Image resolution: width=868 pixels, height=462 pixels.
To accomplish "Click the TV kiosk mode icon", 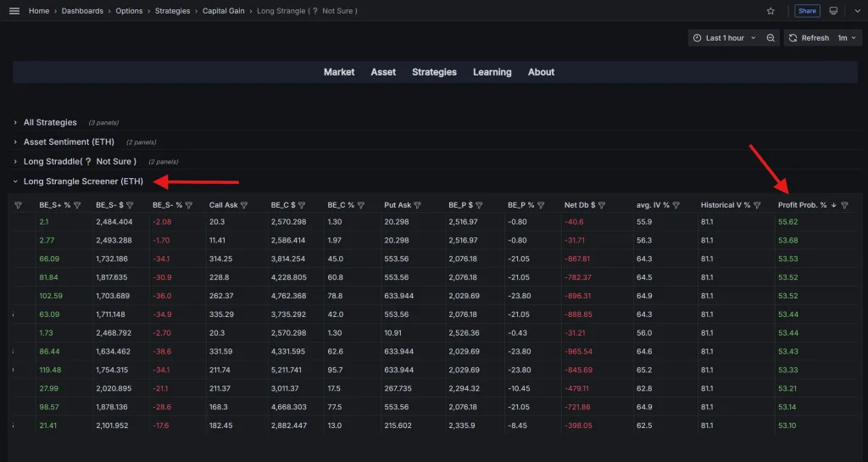I will pos(833,11).
